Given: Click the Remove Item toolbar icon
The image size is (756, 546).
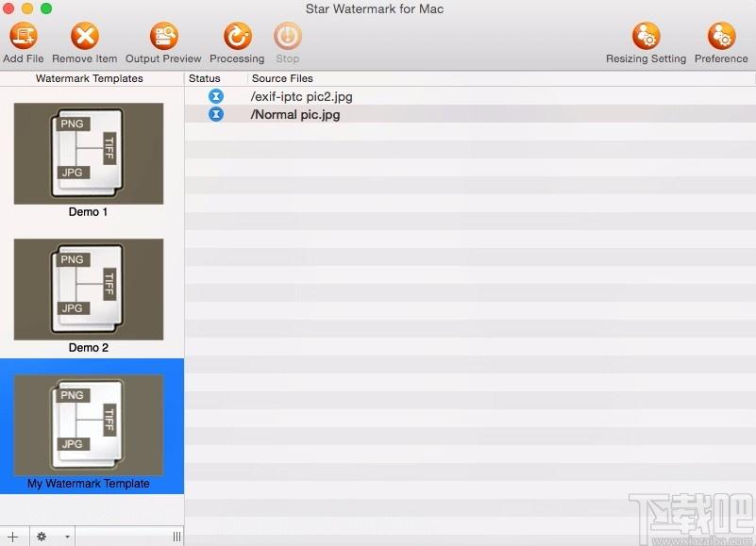Looking at the screenshot, I should pyautogui.click(x=85, y=36).
